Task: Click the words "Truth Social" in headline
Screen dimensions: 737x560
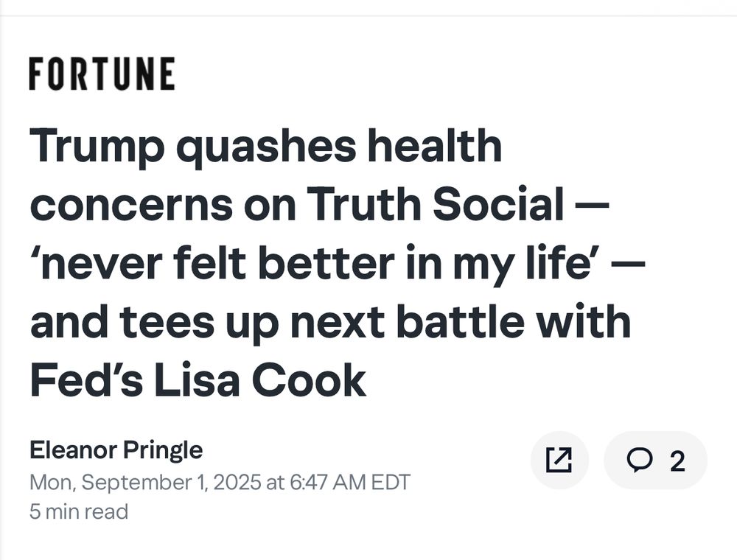Action: (435, 205)
